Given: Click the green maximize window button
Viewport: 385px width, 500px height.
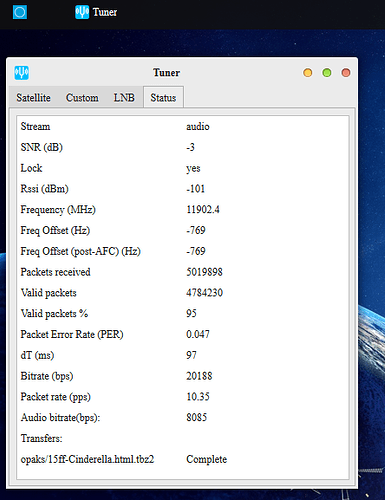Looking at the screenshot, I should [x=327, y=73].
